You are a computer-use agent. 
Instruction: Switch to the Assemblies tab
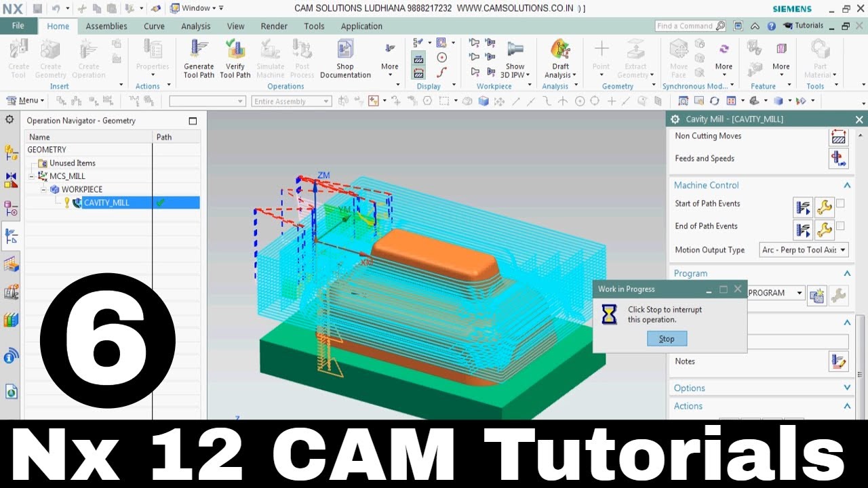coord(106,26)
